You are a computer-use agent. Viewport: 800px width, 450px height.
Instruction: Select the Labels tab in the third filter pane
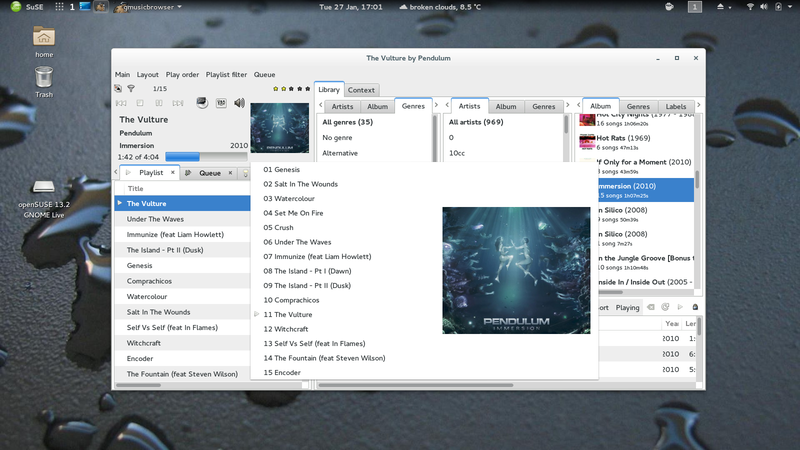pos(676,107)
